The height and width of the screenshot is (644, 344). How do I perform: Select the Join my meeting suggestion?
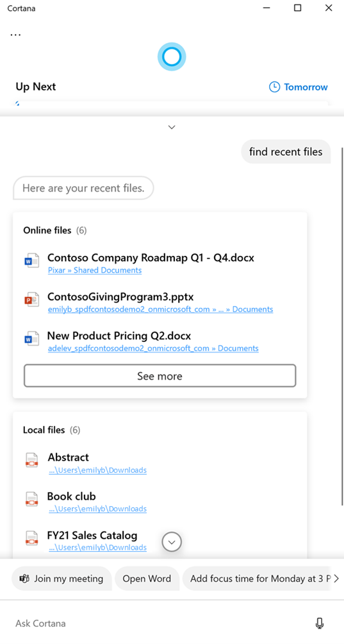(61, 579)
